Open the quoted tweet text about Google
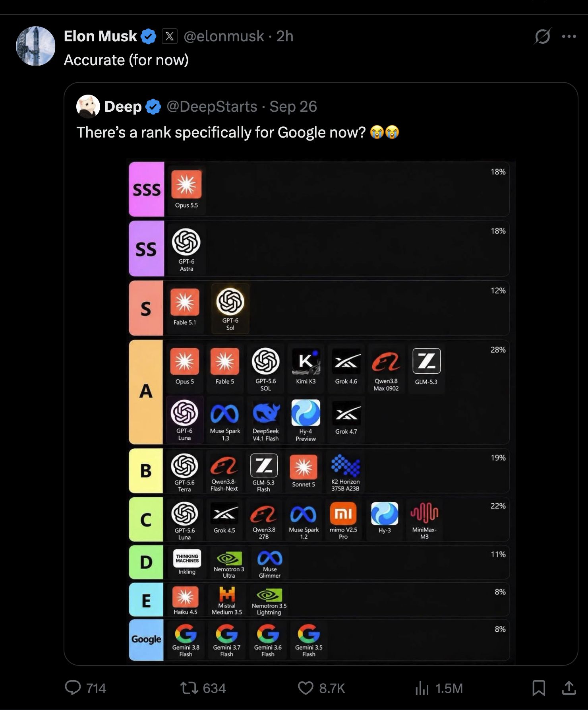This screenshot has height=710, width=588. point(238,132)
